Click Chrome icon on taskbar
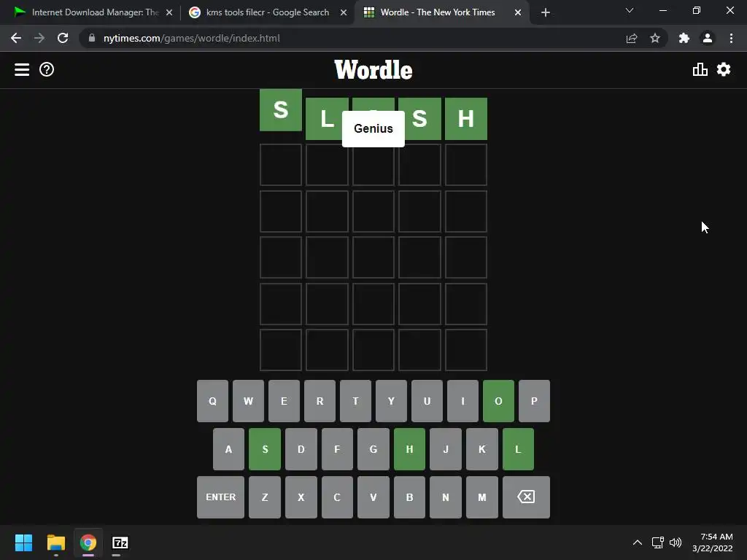 (88, 542)
